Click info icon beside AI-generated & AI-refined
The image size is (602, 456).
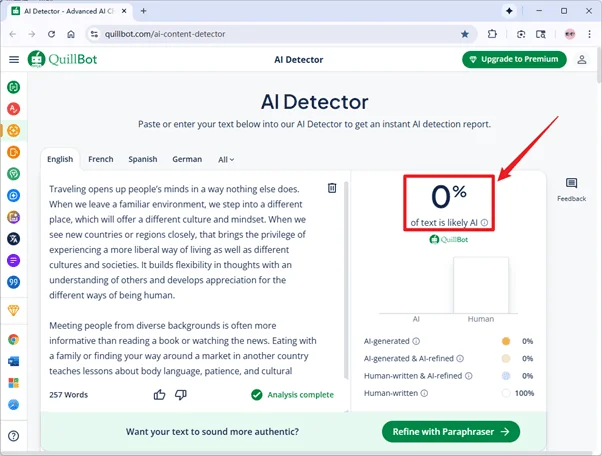pyautogui.click(x=460, y=359)
